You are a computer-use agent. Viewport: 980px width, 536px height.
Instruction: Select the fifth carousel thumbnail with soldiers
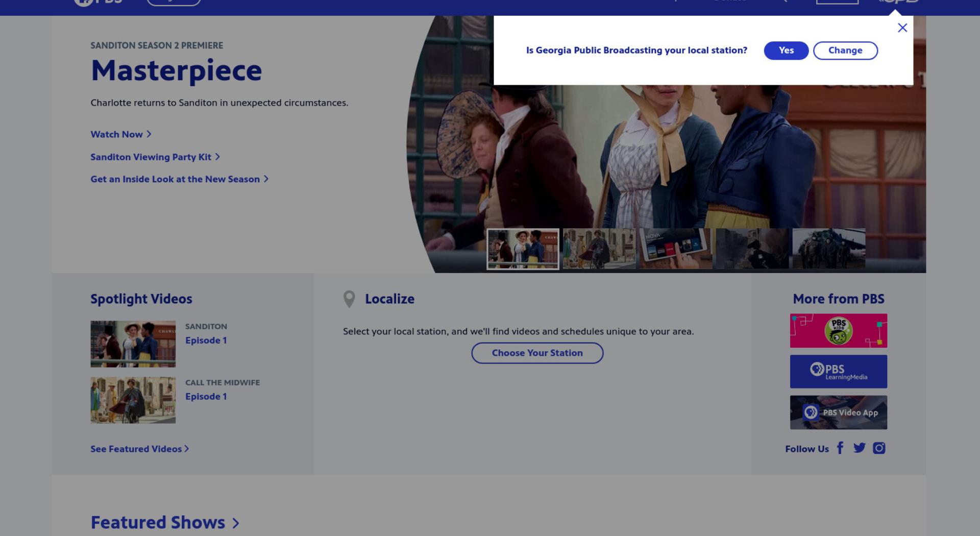tap(829, 249)
